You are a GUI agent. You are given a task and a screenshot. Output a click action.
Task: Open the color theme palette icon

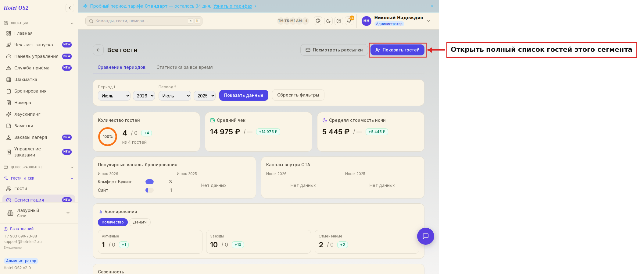(x=318, y=21)
